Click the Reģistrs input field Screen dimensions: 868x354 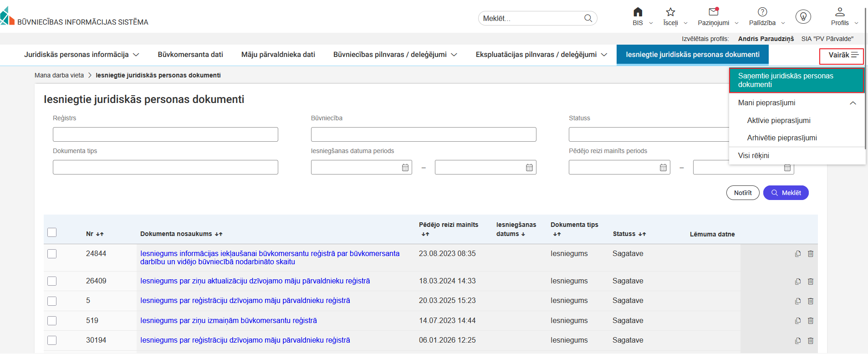point(165,134)
